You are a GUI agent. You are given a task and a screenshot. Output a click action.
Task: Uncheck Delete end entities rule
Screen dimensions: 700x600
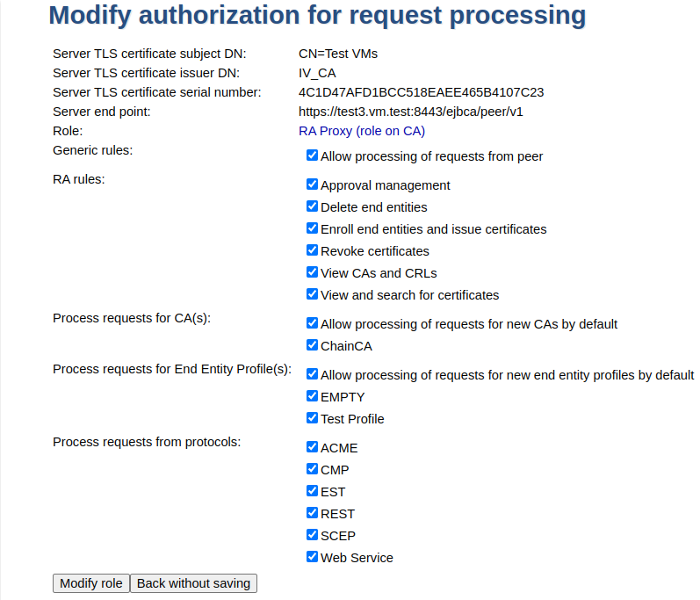point(312,206)
